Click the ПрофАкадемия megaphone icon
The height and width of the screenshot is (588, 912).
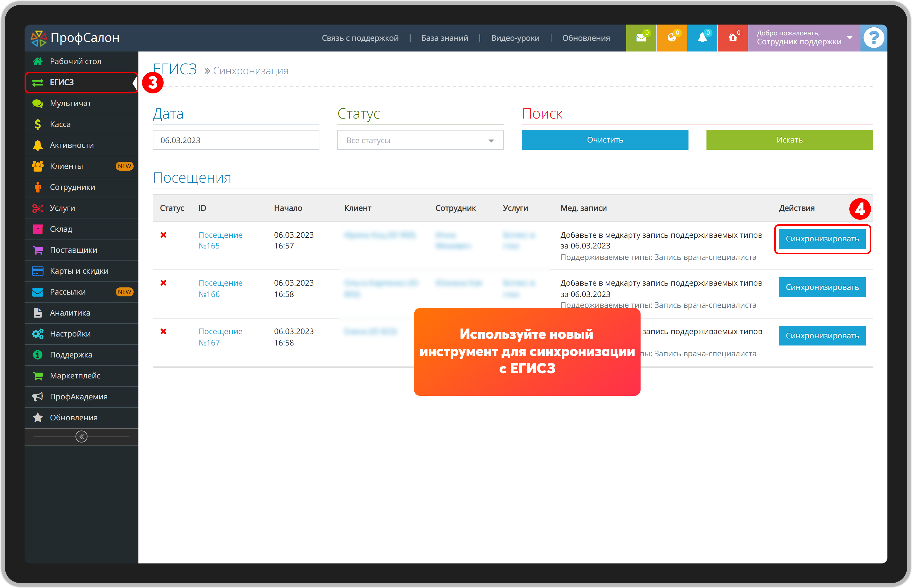[37, 397]
